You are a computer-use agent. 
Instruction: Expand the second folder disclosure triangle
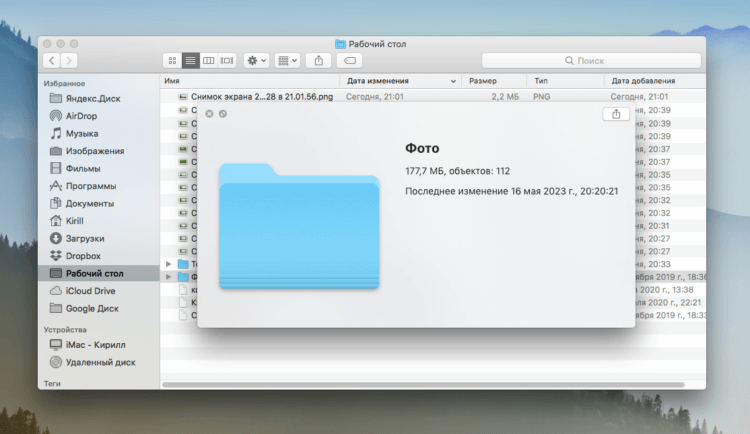point(168,277)
